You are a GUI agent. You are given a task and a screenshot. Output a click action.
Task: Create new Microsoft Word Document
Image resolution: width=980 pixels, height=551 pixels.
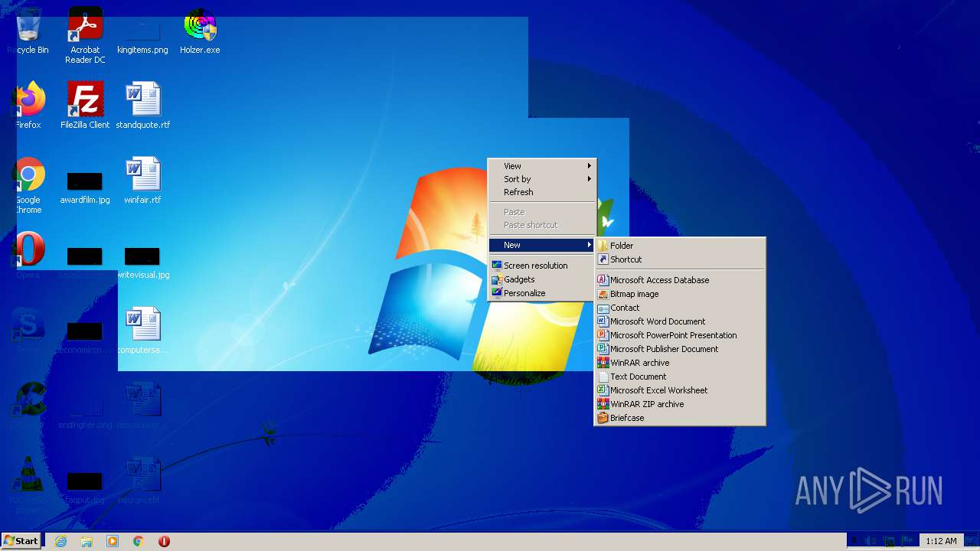tap(680, 321)
